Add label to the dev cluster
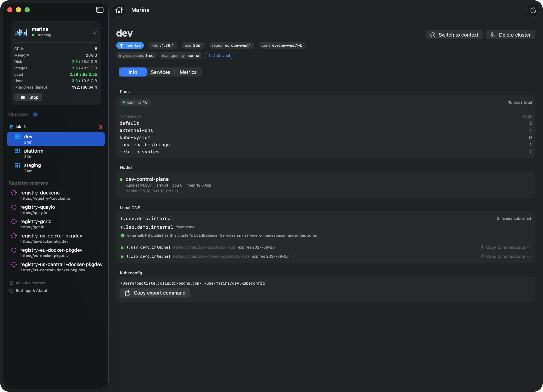The height and width of the screenshot is (392, 543). tap(219, 56)
